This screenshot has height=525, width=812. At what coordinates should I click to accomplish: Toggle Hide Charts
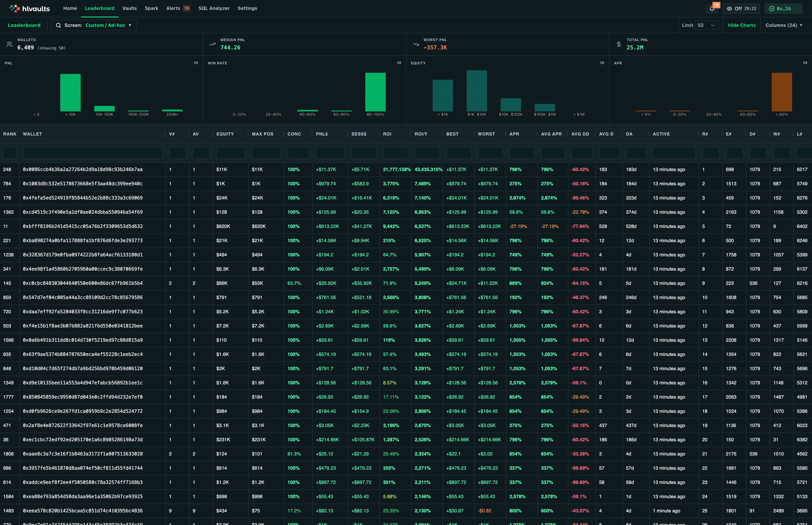[x=742, y=25]
